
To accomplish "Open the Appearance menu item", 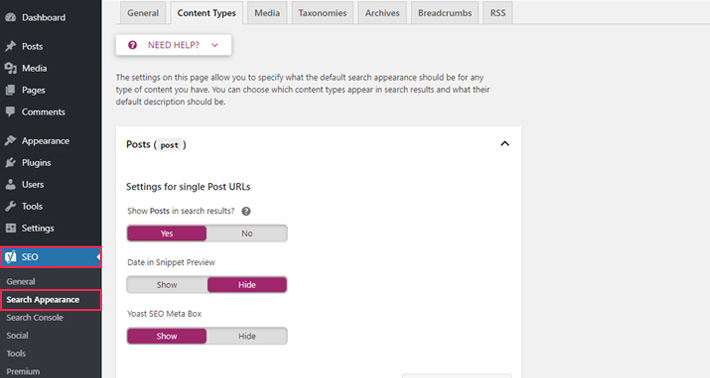I will (50, 141).
